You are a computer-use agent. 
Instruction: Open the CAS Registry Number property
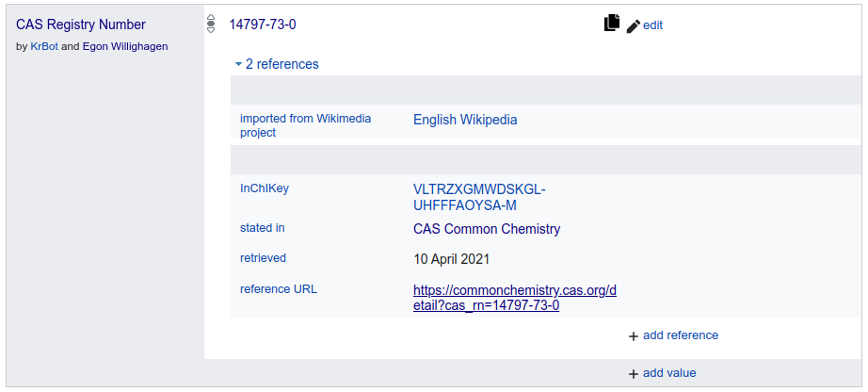[81, 24]
